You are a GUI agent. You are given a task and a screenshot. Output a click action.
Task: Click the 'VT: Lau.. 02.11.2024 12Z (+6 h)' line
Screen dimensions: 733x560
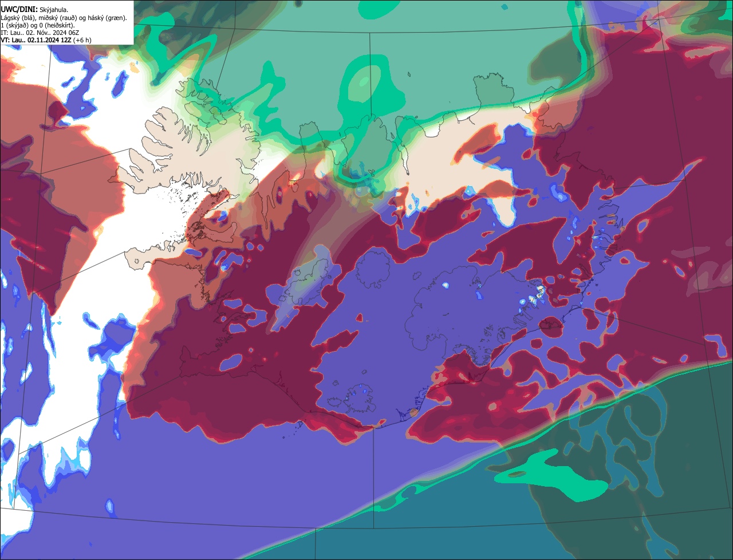pyautogui.click(x=46, y=40)
